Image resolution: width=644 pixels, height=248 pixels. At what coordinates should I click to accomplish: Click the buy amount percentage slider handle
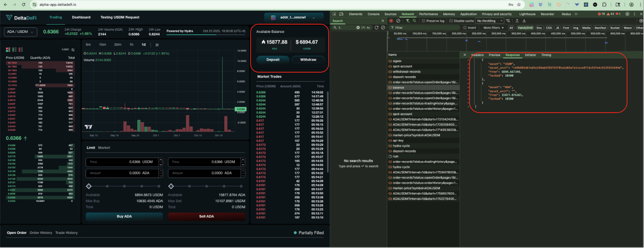[x=89, y=186]
